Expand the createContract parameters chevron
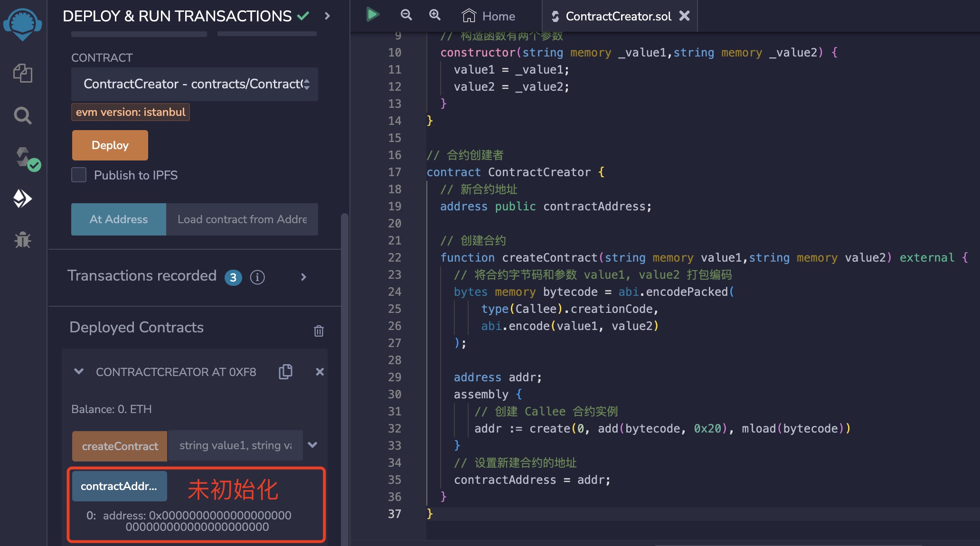980x546 pixels. [312, 445]
